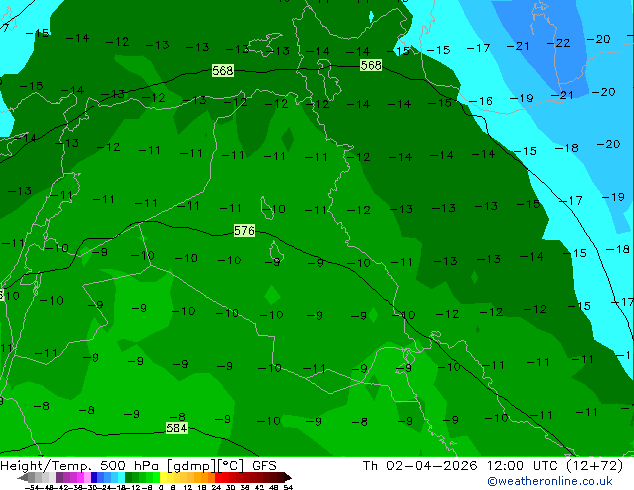Screen dimensions: 634x490
Task: Click the (12+72) forecast hour label
Action: click(x=594, y=466)
